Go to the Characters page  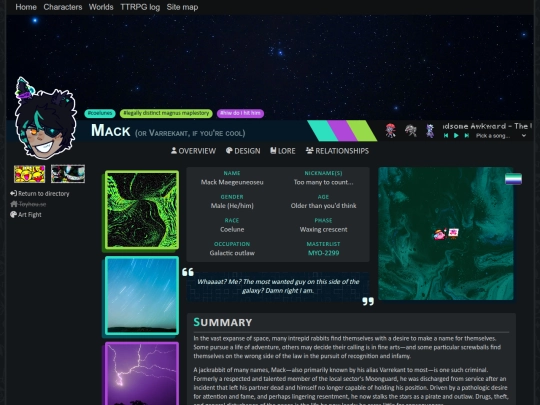point(63,7)
